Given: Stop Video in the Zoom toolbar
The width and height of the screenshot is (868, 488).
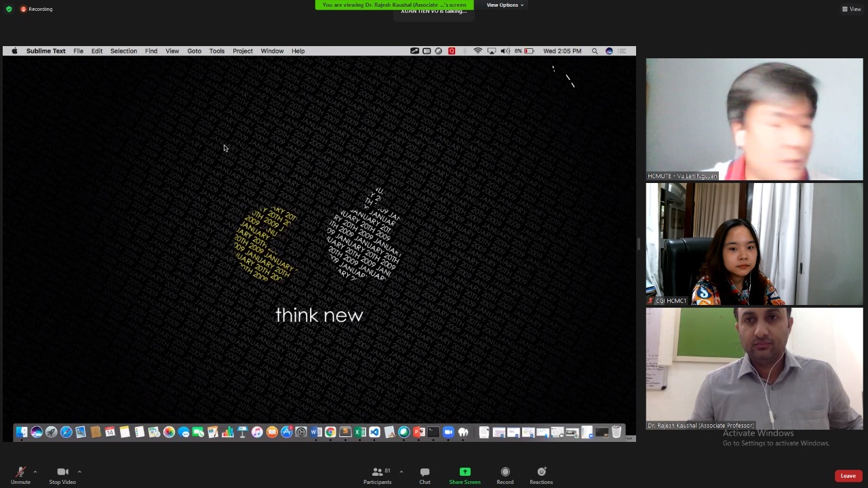Looking at the screenshot, I should coord(62,475).
